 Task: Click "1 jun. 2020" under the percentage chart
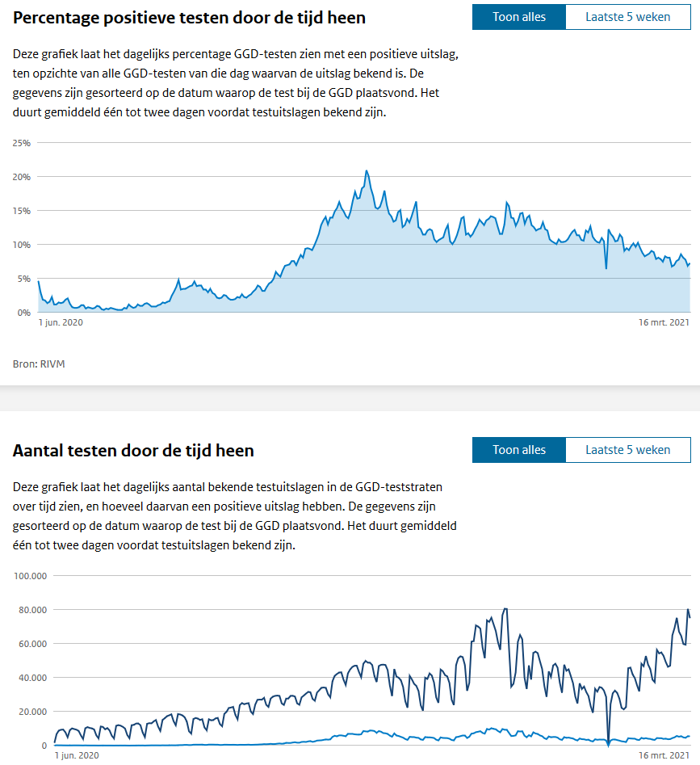61,322
